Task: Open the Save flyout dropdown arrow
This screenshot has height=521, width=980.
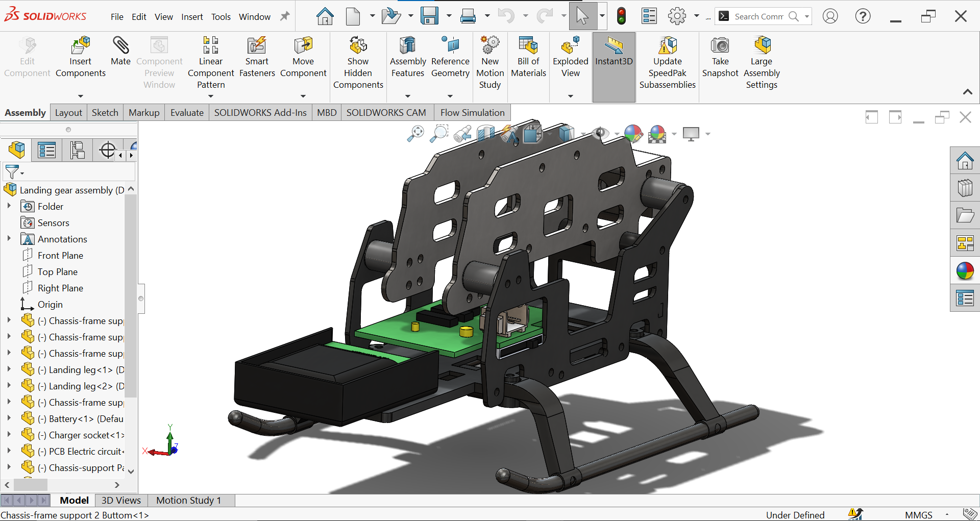Action: click(449, 16)
